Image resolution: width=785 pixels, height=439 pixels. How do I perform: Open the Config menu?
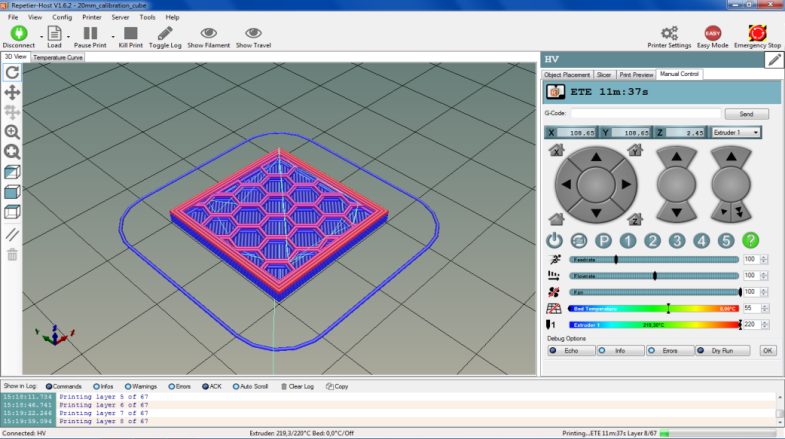62,17
